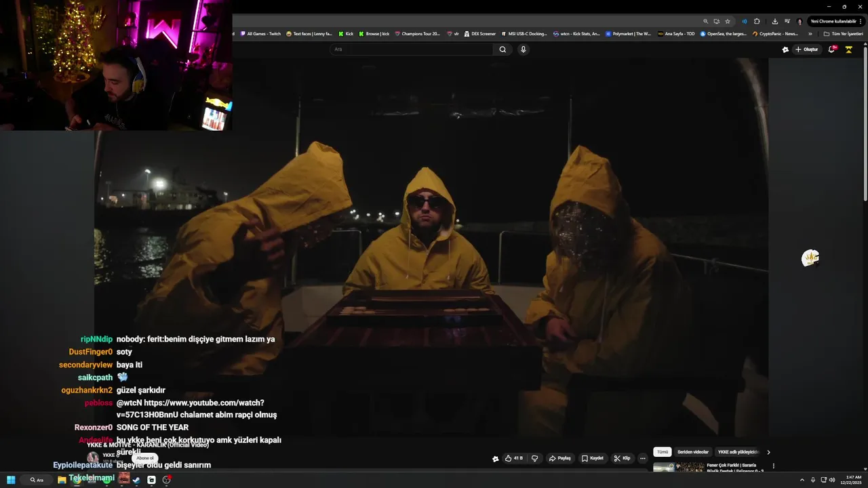Click the Abone ol subscribe button

(x=145, y=458)
